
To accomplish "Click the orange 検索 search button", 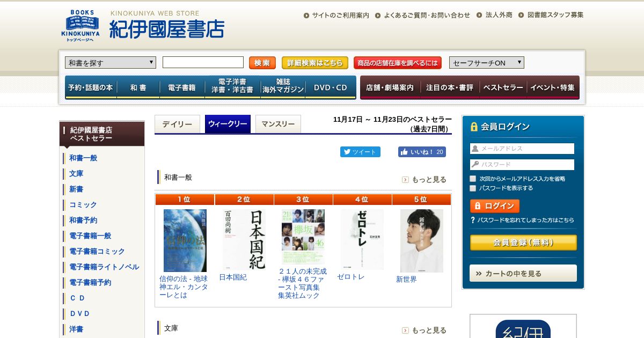I will [x=262, y=63].
